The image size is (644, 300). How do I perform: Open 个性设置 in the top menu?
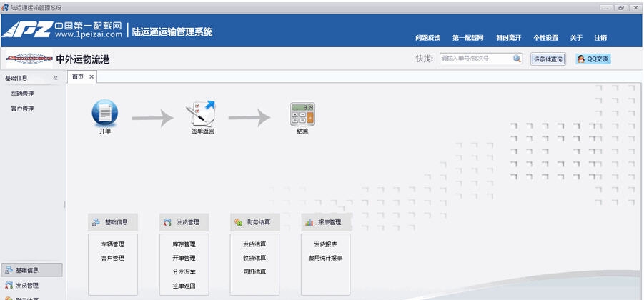point(545,38)
